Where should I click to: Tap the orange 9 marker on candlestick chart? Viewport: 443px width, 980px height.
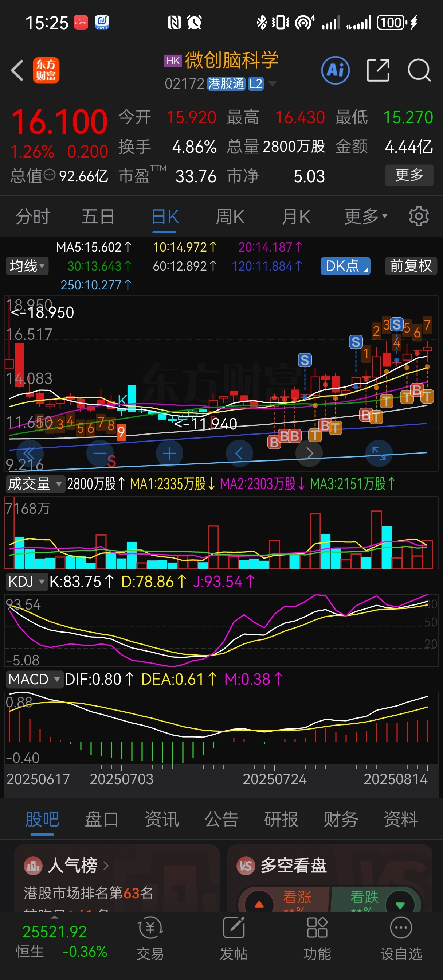click(121, 432)
